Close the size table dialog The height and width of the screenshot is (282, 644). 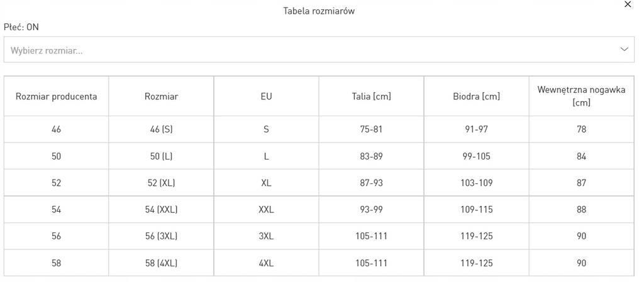(x=628, y=4)
